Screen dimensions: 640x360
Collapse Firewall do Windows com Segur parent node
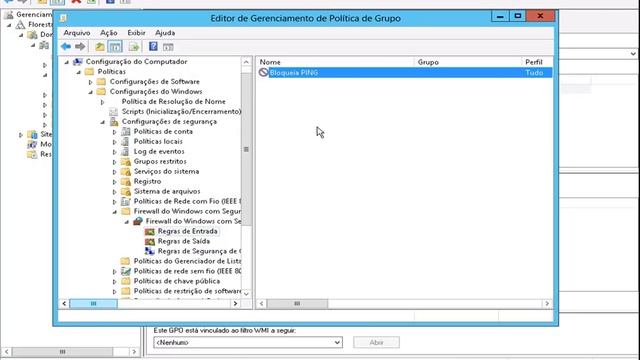click(x=114, y=212)
